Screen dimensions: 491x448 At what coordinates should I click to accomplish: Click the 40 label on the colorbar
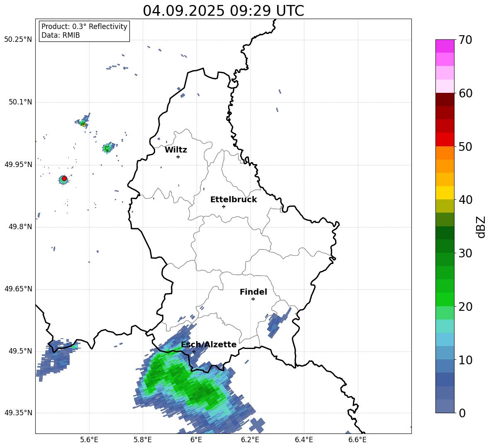[465, 200]
